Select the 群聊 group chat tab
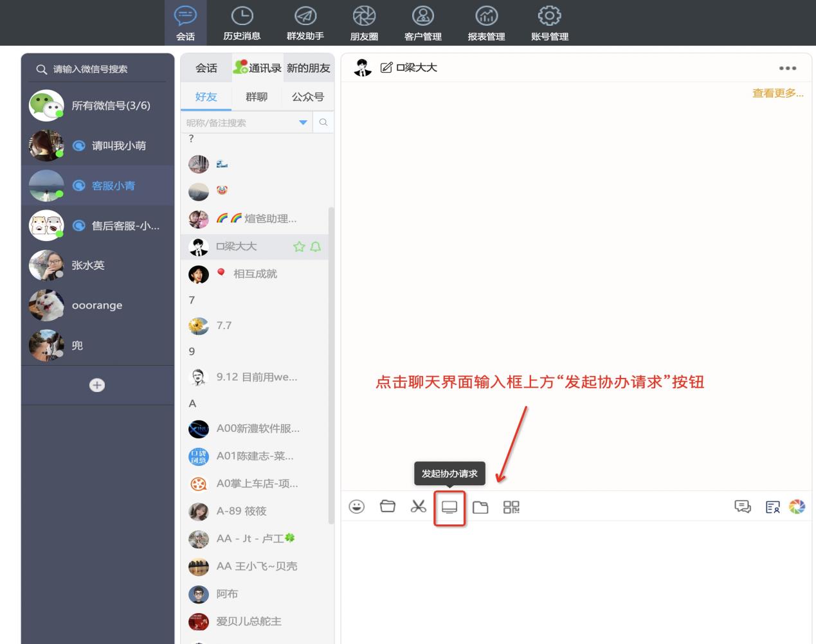The image size is (816, 644). tap(257, 97)
